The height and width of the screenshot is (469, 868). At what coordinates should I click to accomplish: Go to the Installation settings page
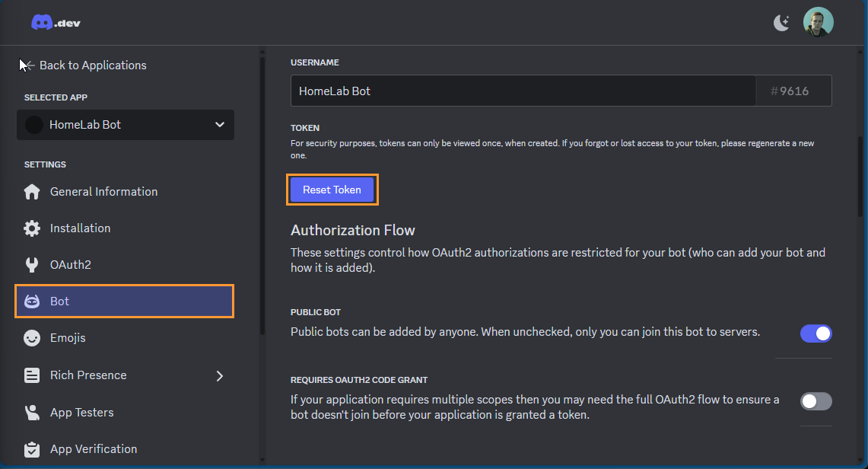[x=80, y=228]
